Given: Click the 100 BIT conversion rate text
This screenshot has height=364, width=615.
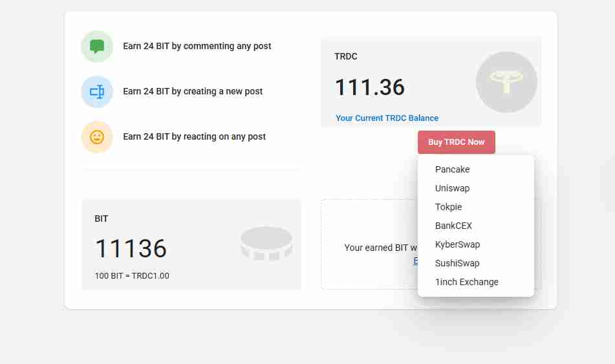Looking at the screenshot, I should (x=132, y=276).
